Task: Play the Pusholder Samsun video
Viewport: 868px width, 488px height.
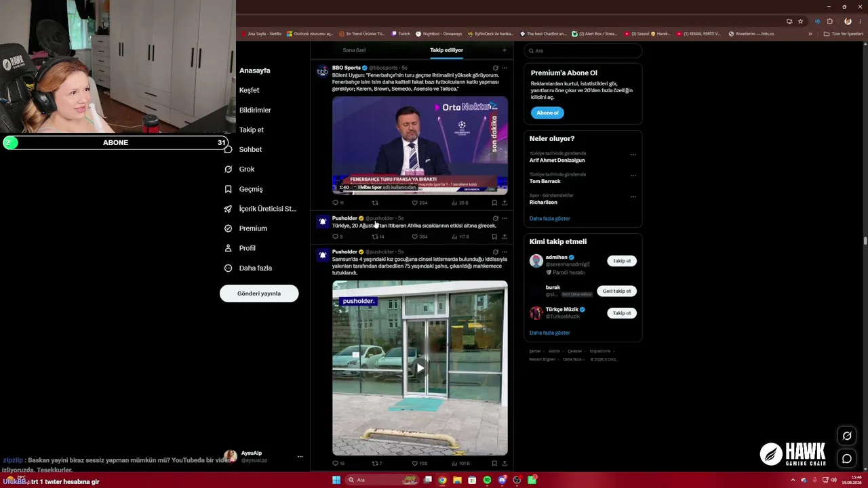Action: tap(420, 368)
